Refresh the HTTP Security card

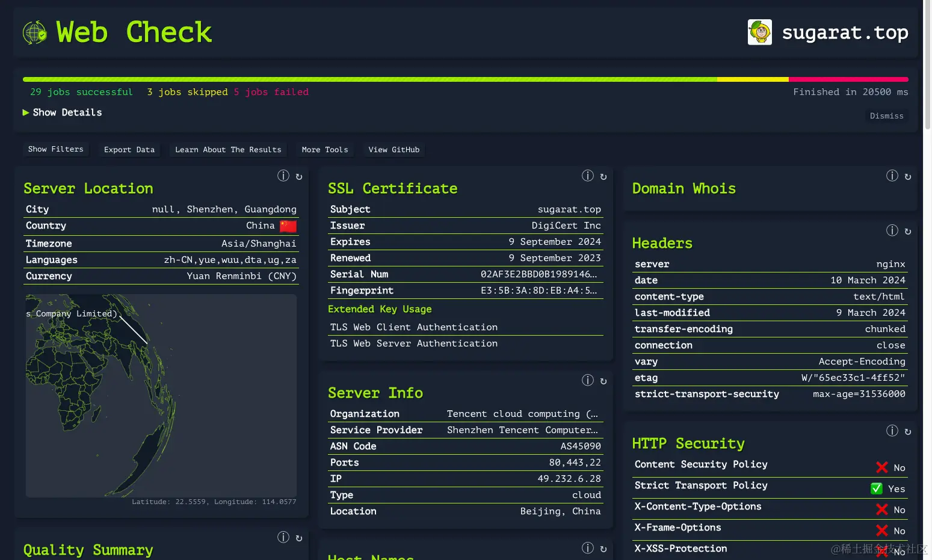908,432
